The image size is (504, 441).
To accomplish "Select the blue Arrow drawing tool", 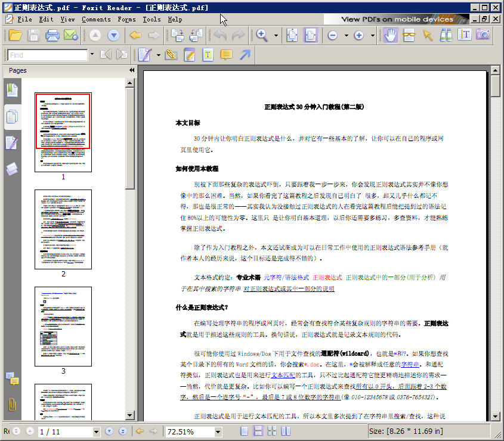I will [x=245, y=55].
